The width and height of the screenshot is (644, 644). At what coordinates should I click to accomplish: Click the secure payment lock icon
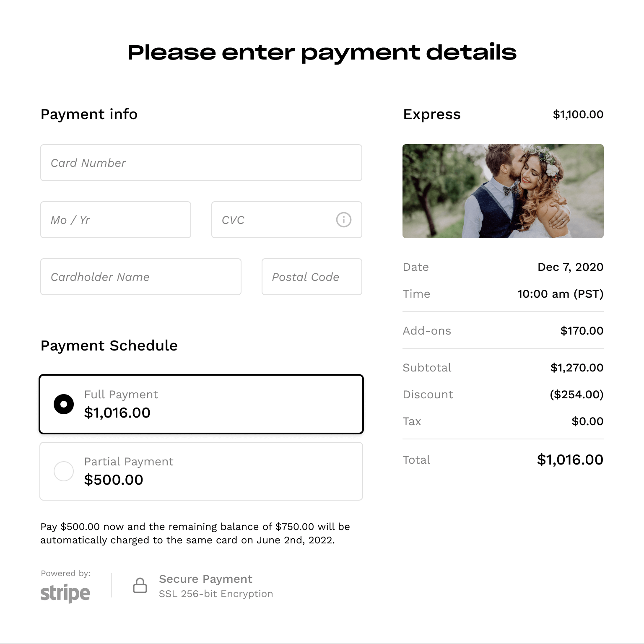(x=140, y=585)
